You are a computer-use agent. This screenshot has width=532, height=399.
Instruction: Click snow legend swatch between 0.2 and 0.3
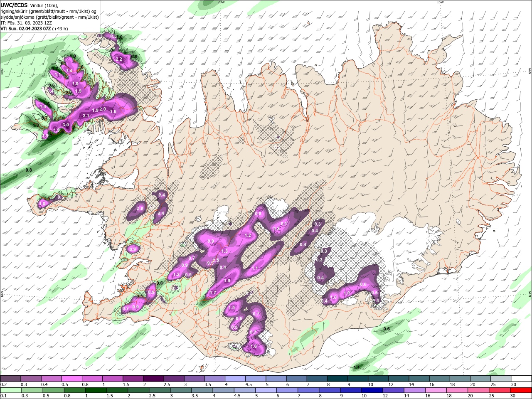10,379
